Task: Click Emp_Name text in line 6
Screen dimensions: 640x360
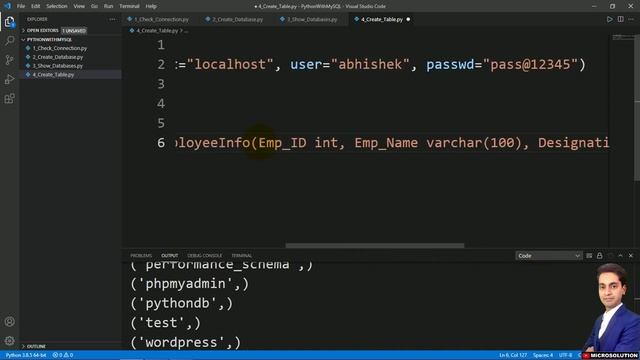Action: [x=386, y=143]
